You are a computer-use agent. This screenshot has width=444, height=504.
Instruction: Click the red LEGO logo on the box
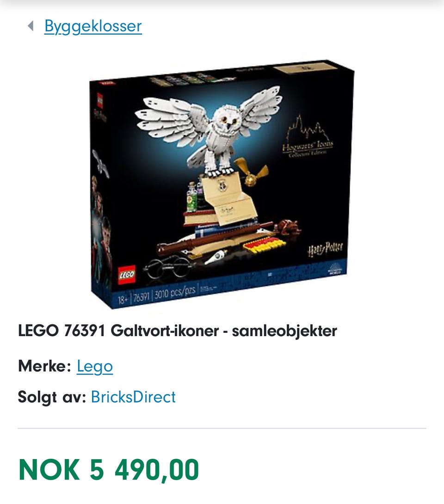127,275
